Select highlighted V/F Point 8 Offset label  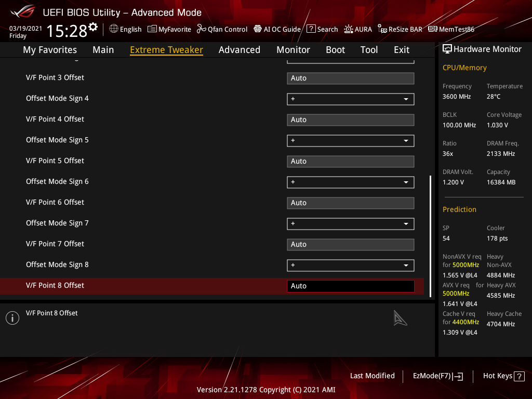click(55, 285)
